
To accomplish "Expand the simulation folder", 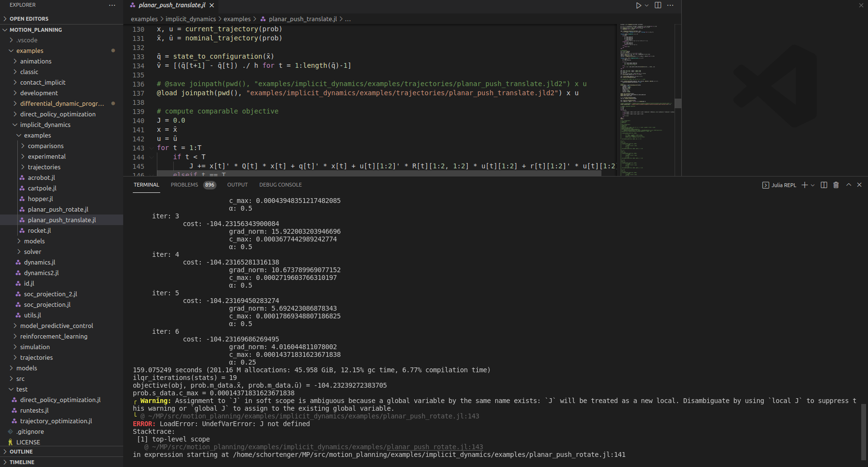I will (x=62, y=347).
